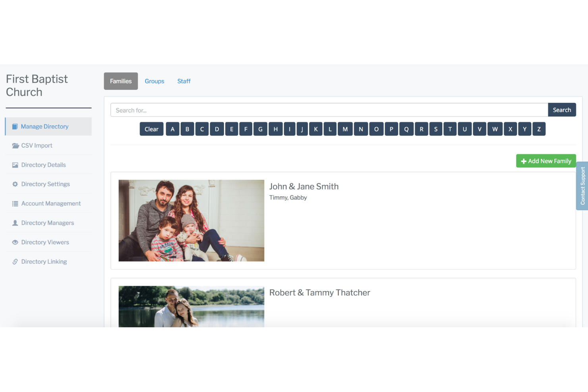Filter families by letter T
This screenshot has width=588, height=392.
pos(450,129)
